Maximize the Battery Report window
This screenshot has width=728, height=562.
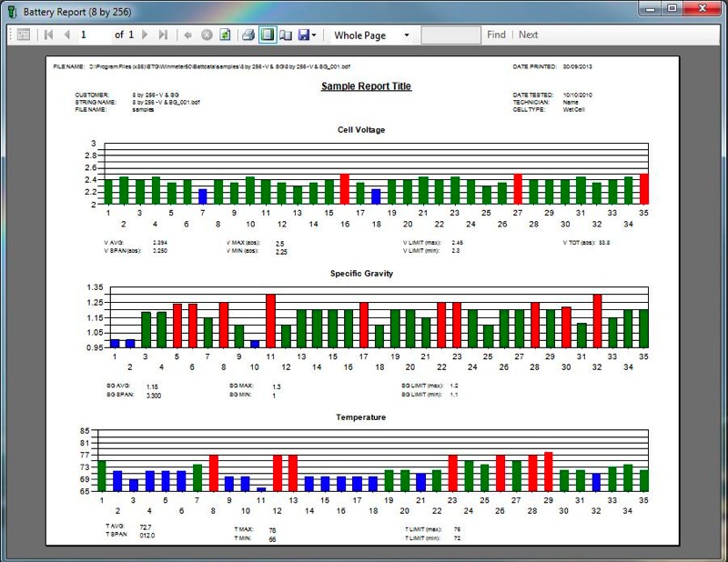pyautogui.click(x=671, y=8)
